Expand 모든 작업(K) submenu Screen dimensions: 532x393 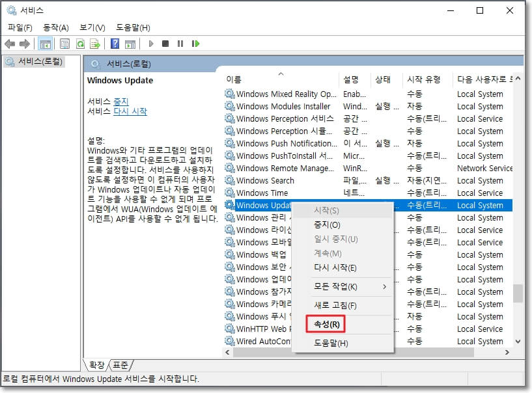click(343, 286)
